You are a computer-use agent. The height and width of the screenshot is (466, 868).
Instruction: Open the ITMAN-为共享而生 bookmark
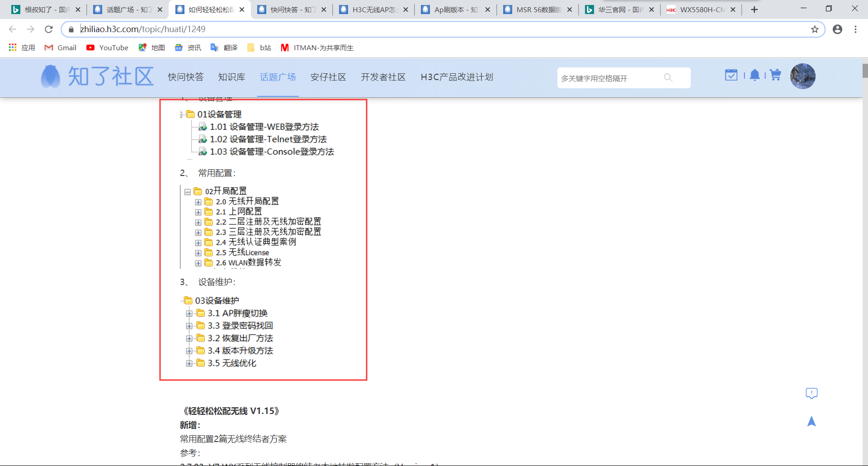point(317,48)
